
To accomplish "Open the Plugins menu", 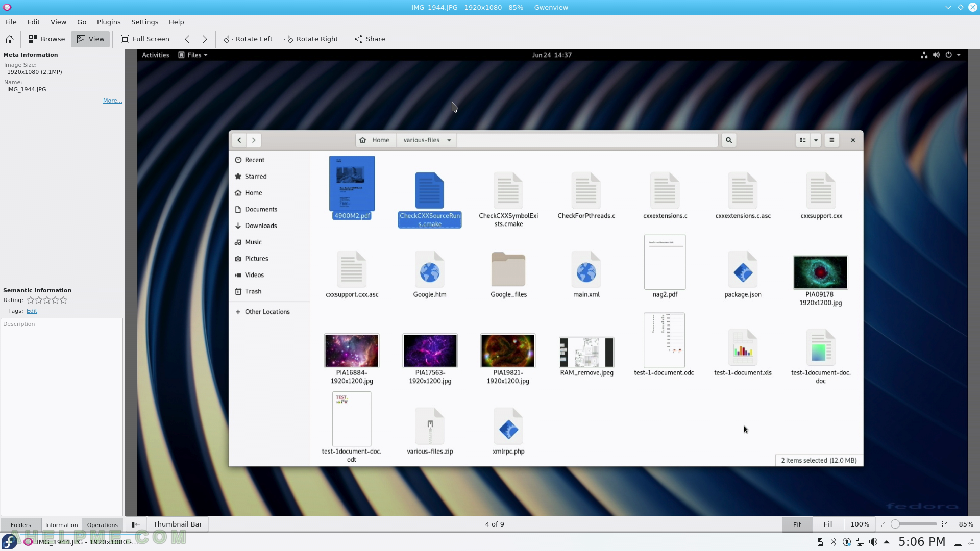I will pos(109,22).
